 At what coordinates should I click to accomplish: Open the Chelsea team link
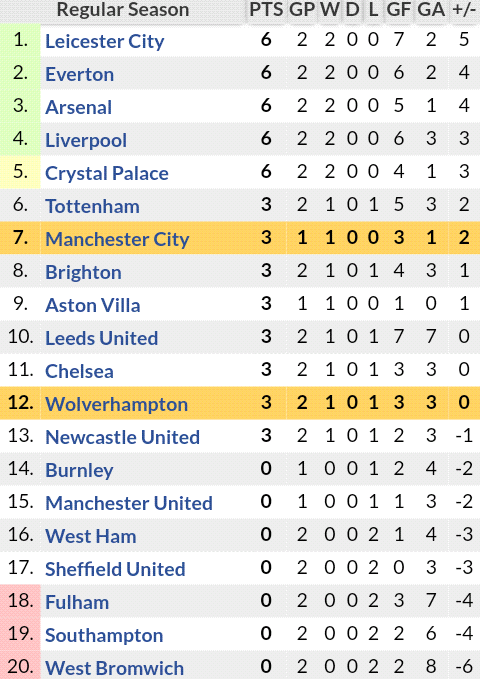point(79,371)
